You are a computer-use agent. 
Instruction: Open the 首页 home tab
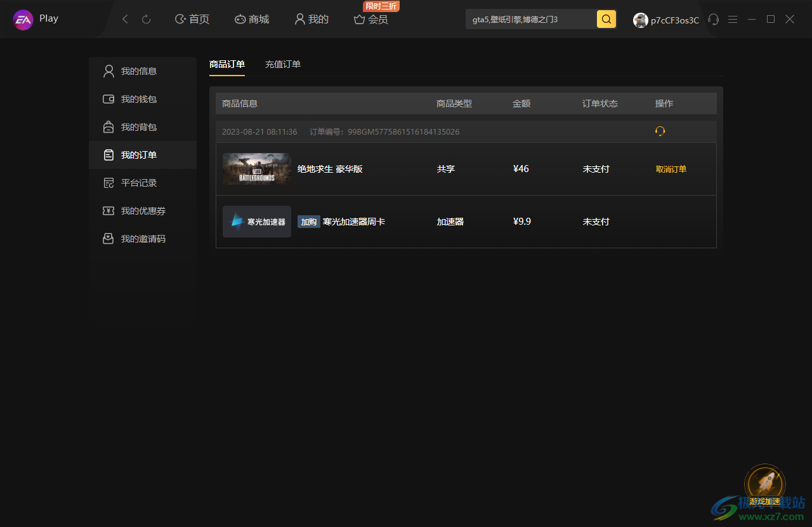coord(192,20)
